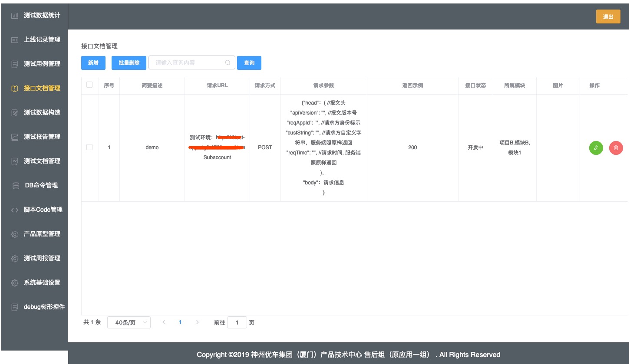Open debug树形控件 menu item
Viewport: 630px width, 364px height.
[34, 307]
